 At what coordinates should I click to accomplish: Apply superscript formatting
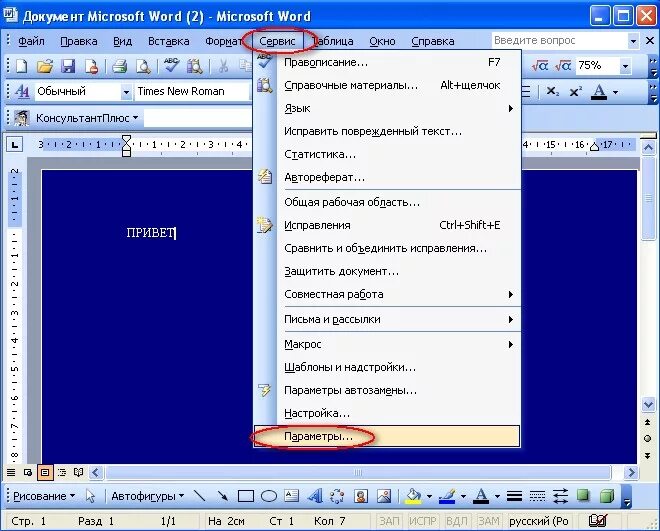coord(575,91)
